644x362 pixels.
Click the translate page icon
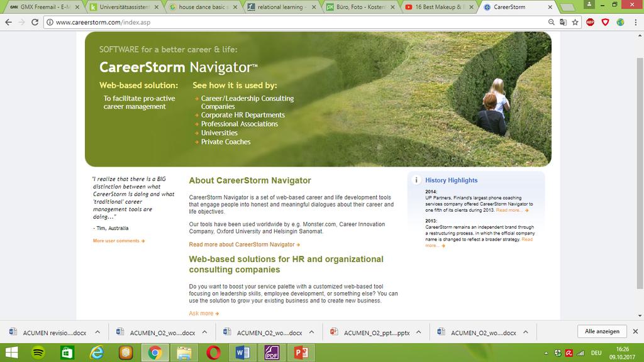[563, 22]
